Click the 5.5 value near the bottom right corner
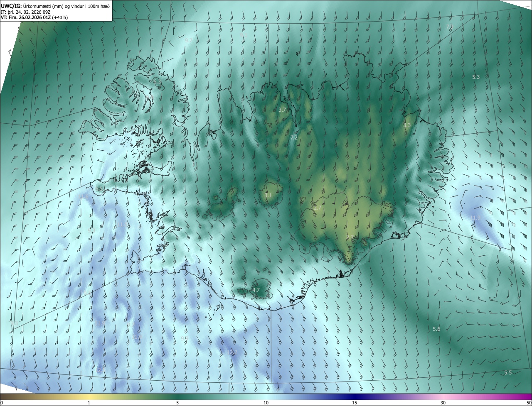Viewport: 532px width, 406px height. [x=508, y=373]
